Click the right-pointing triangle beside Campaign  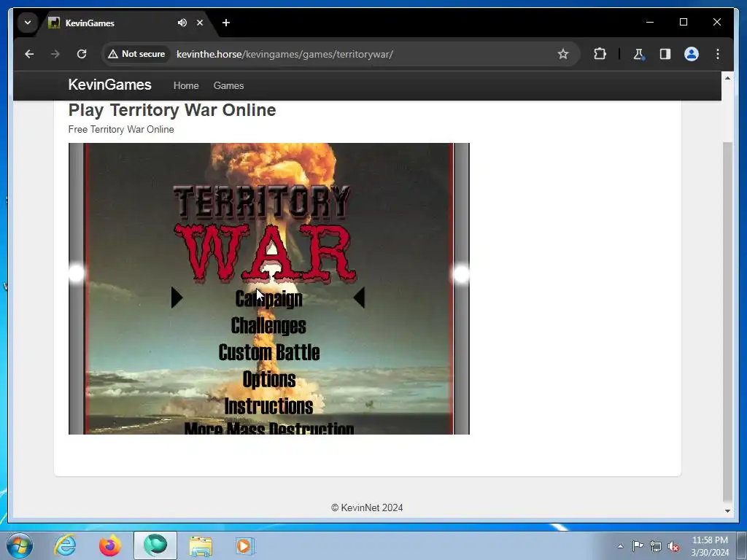point(177,297)
